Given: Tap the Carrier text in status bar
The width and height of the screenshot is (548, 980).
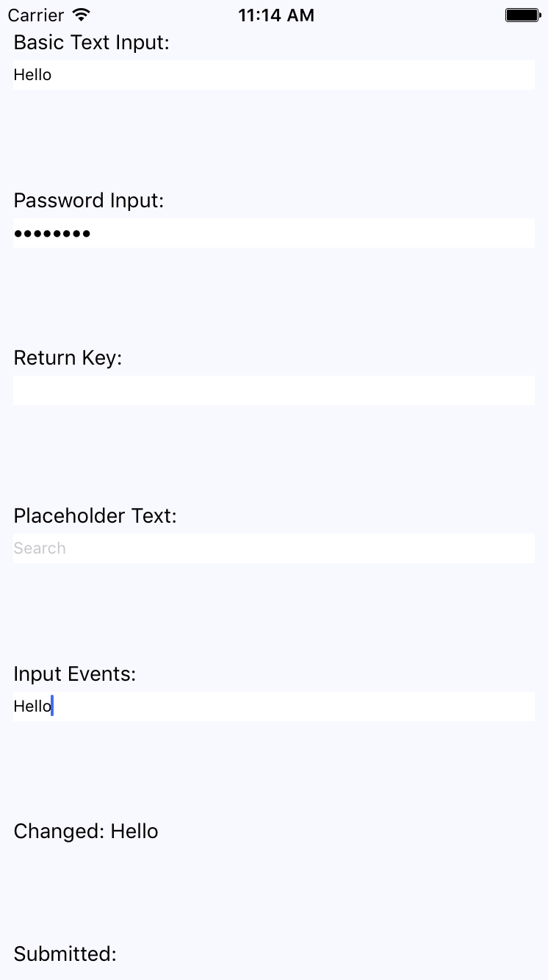Looking at the screenshot, I should 36,15.
